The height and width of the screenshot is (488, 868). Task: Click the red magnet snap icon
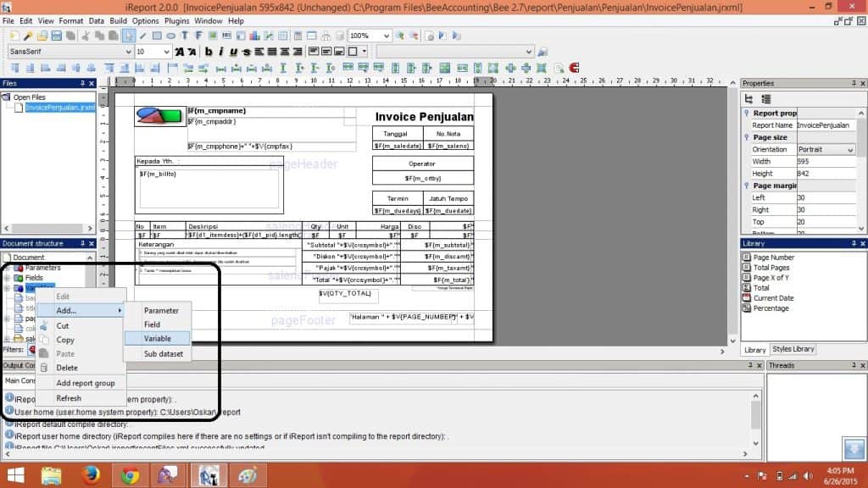pyautogui.click(x=574, y=68)
